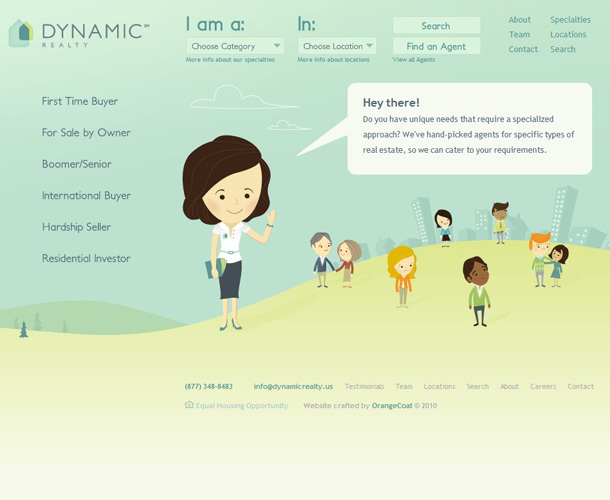Screen dimensions: 610x500
Task: Go to Specialties in top navigation
Action: tap(570, 20)
